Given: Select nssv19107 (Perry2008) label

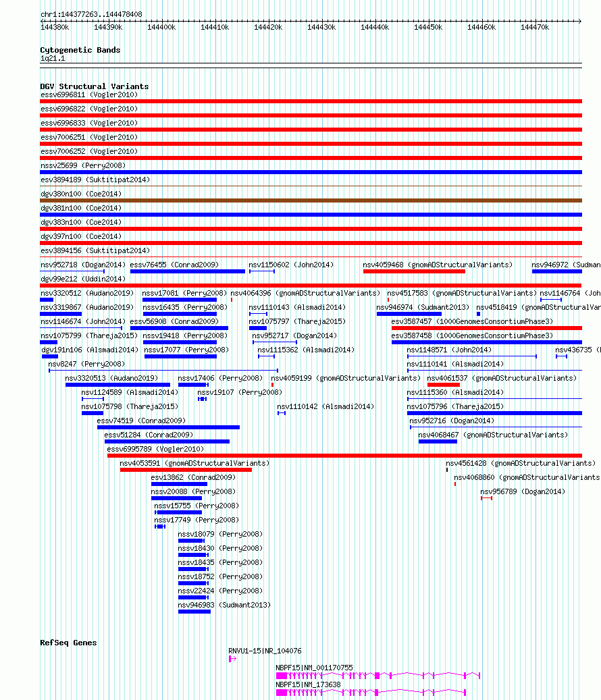Looking at the screenshot, I should pos(240,392).
